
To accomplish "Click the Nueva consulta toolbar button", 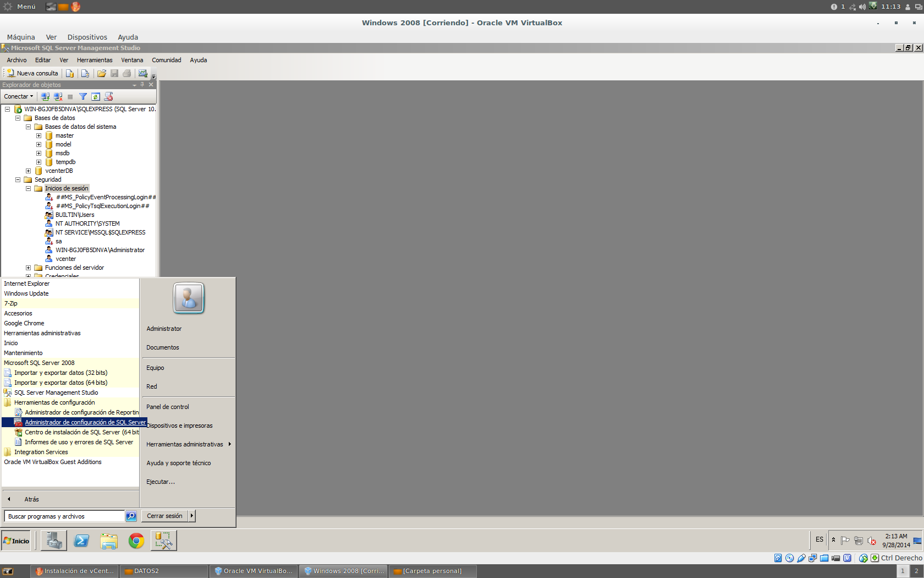I will click(32, 73).
